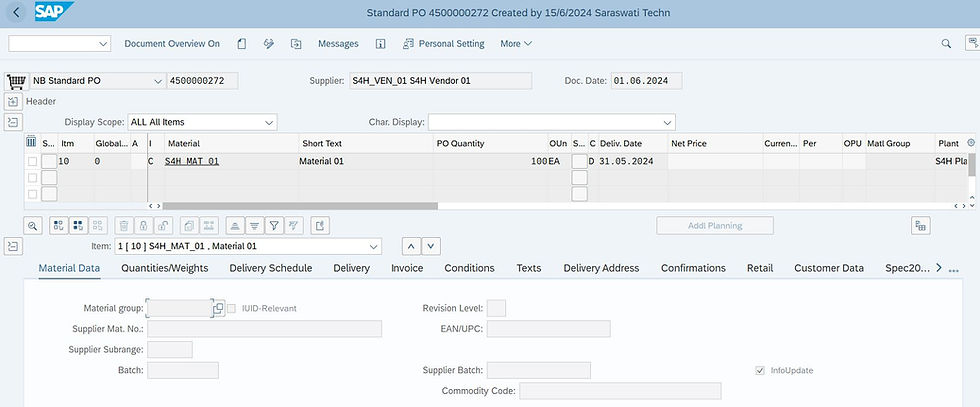Image resolution: width=980 pixels, height=407 pixels.
Task: Click the Copy item icon
Action: [189, 226]
